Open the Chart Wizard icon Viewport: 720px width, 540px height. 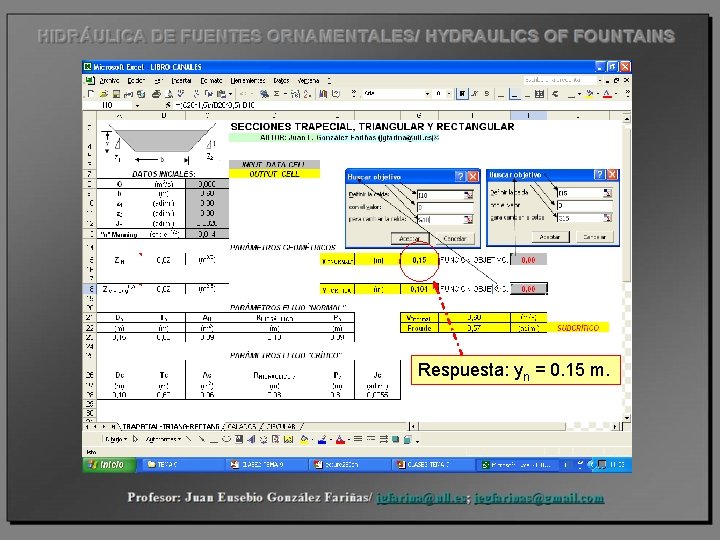(x=323, y=94)
